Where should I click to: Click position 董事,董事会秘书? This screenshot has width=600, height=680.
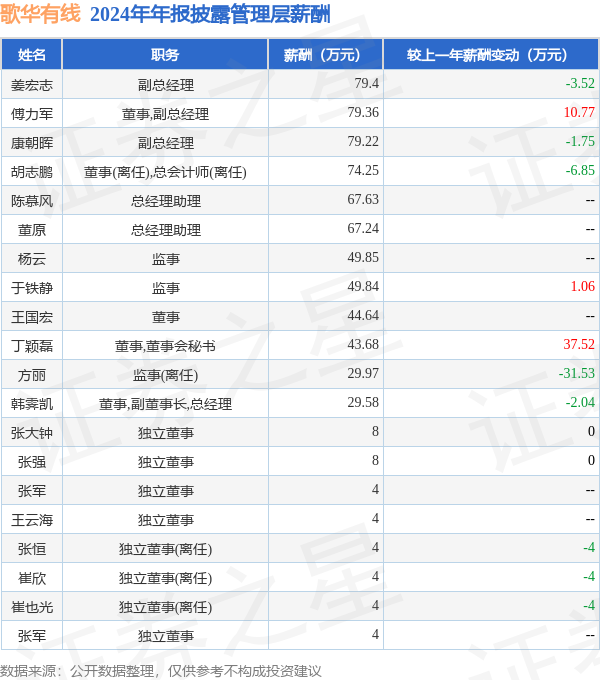coord(165,346)
